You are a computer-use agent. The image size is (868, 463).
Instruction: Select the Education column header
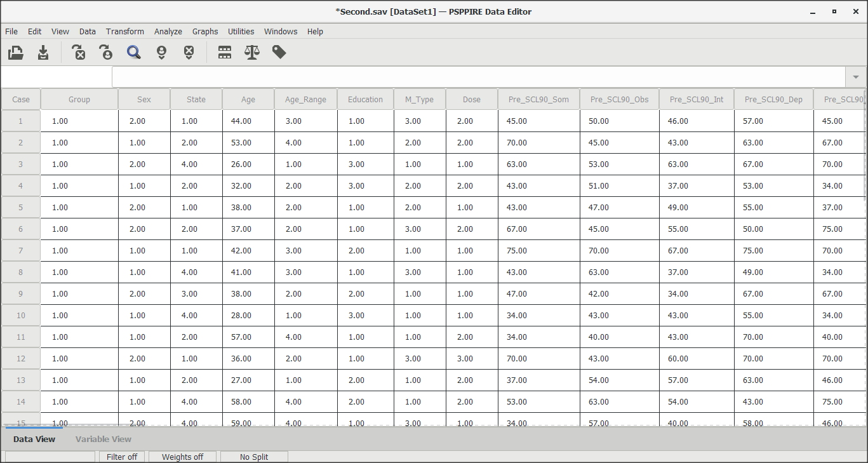click(366, 99)
